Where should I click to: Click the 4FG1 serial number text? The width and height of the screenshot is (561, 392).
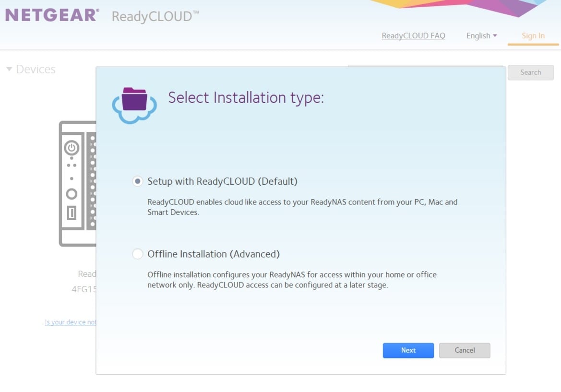84,289
